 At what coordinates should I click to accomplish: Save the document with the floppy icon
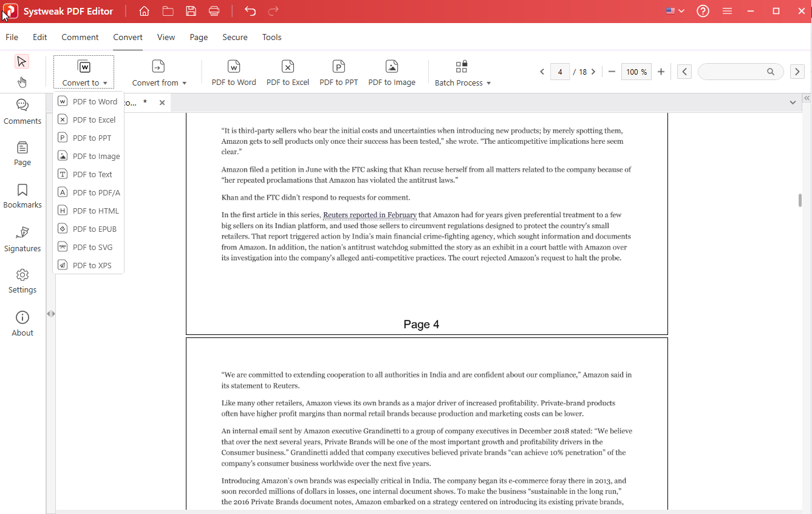191,11
